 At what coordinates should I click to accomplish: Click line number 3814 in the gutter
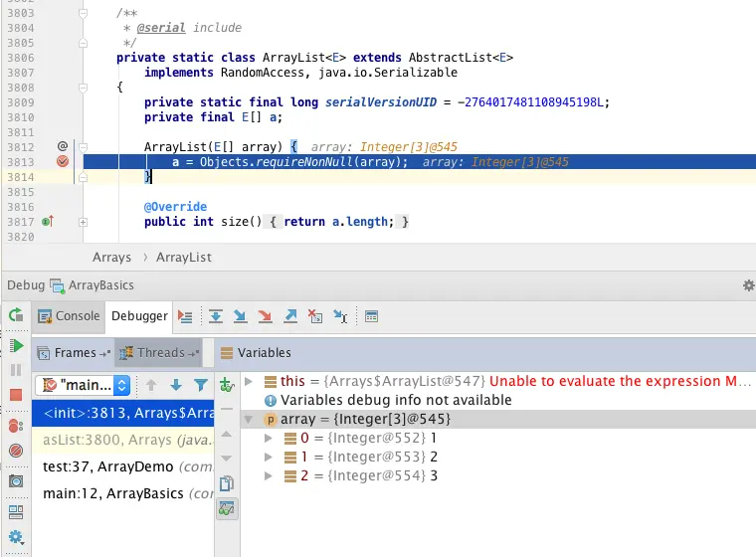[21, 177]
